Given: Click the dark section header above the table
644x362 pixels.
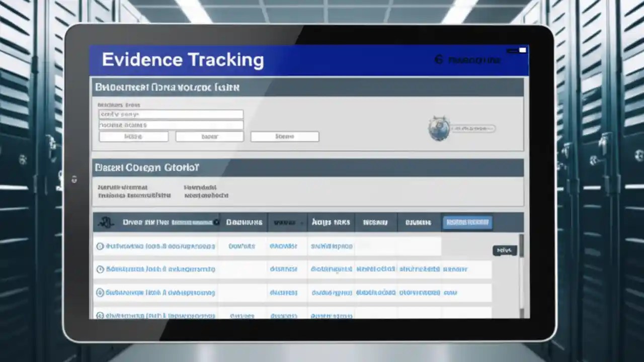Looking at the screenshot, I should (x=308, y=167).
